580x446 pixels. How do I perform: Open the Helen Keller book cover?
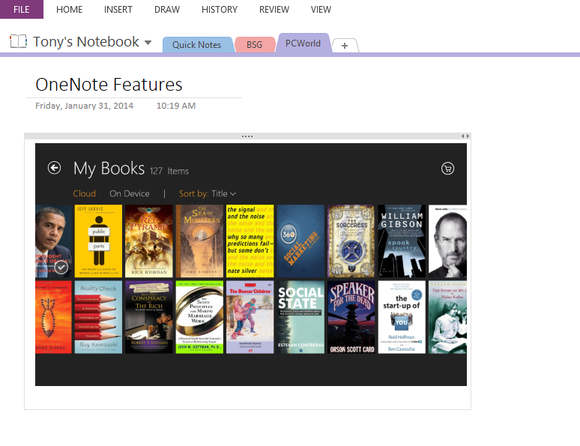[x=448, y=317]
